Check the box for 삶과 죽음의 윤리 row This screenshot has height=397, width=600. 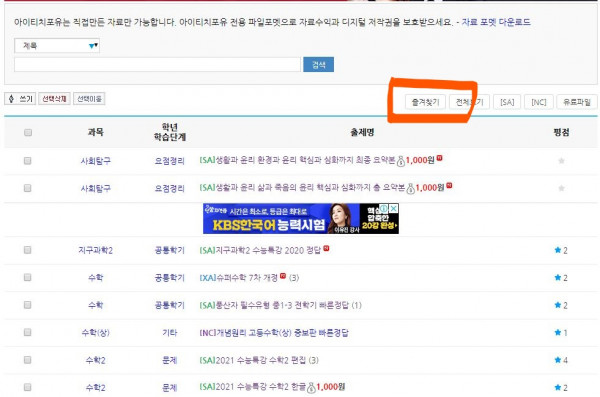[x=28, y=188]
